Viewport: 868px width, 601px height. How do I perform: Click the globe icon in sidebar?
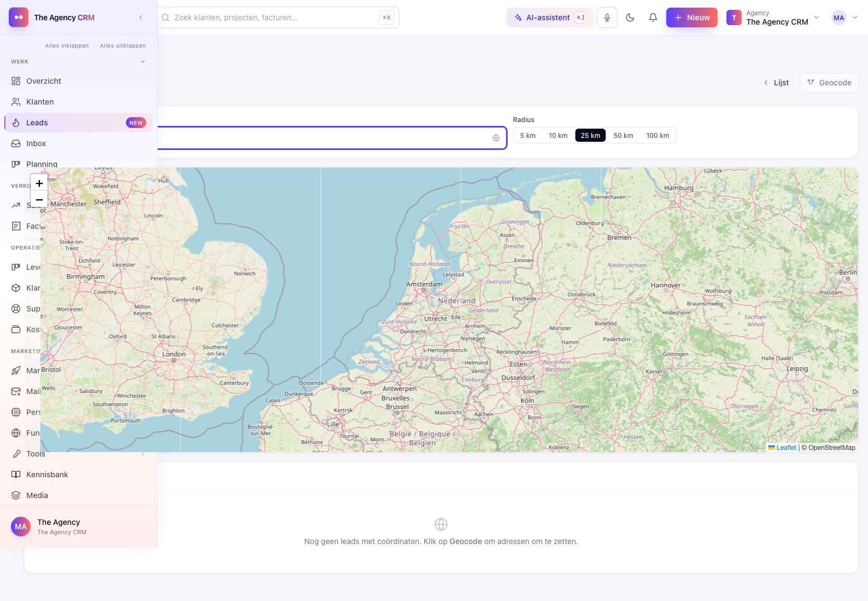click(x=16, y=433)
